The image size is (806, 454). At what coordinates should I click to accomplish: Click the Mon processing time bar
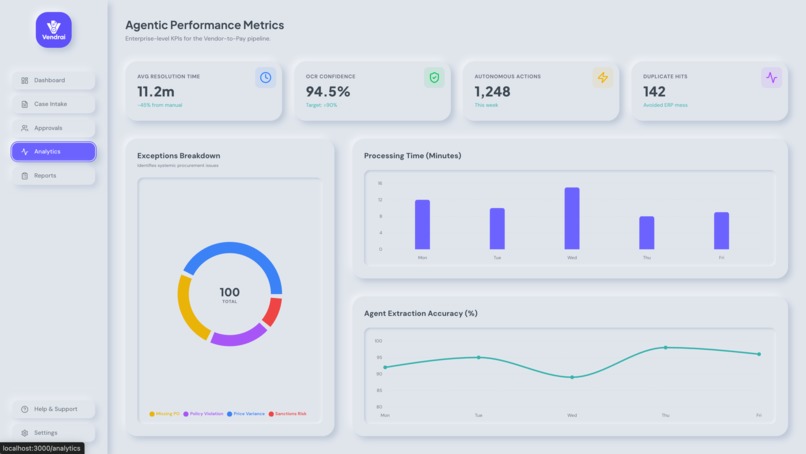click(x=423, y=225)
